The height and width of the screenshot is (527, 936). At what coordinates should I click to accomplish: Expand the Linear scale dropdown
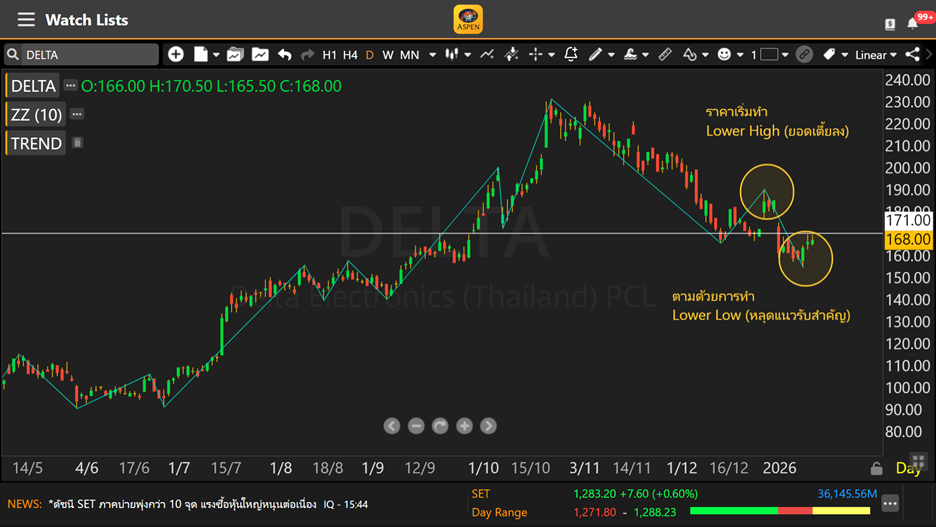click(x=877, y=55)
